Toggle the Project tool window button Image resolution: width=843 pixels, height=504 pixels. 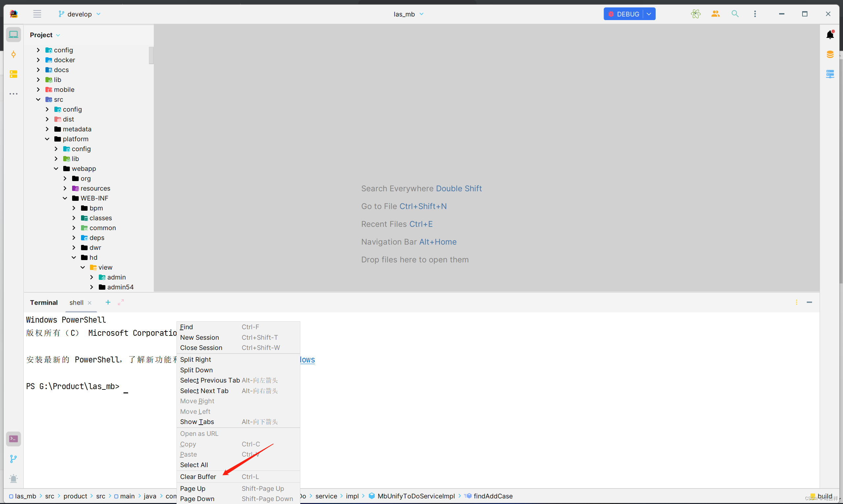pyautogui.click(x=14, y=35)
